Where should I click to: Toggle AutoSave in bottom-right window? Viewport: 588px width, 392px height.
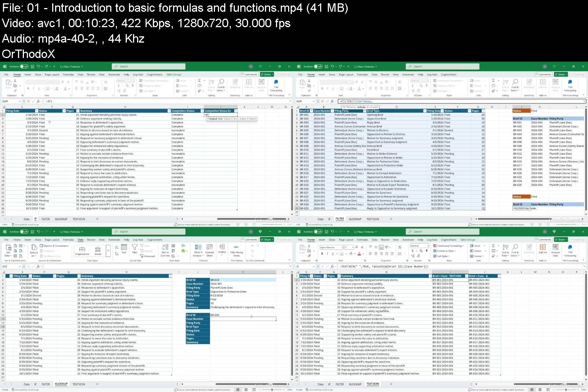coord(318,232)
